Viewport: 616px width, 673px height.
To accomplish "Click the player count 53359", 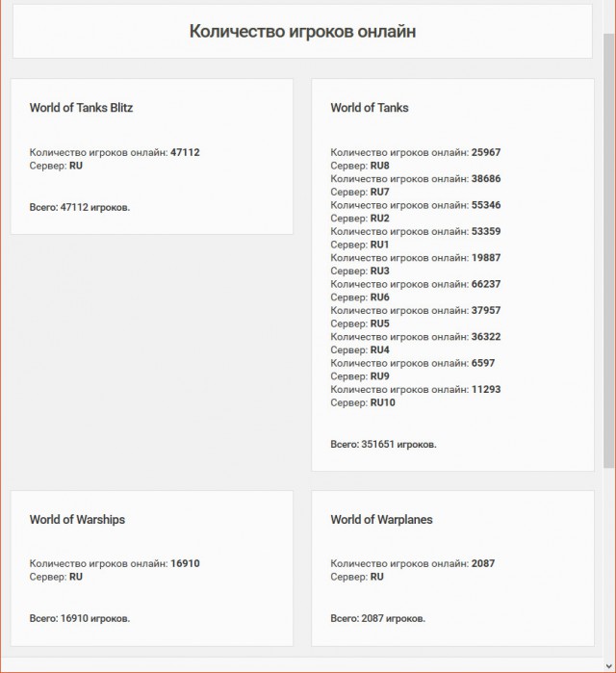I will [x=486, y=231].
